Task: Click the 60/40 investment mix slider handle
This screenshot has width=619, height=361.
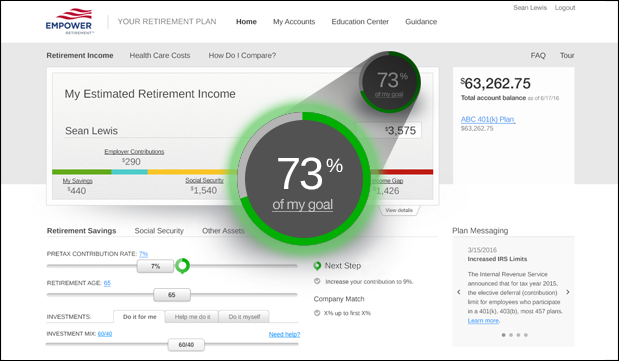Action: pyautogui.click(x=186, y=344)
